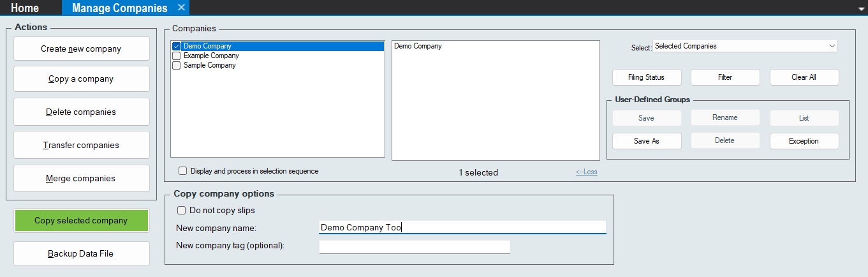Enable Display and process in selection sequence

183,171
